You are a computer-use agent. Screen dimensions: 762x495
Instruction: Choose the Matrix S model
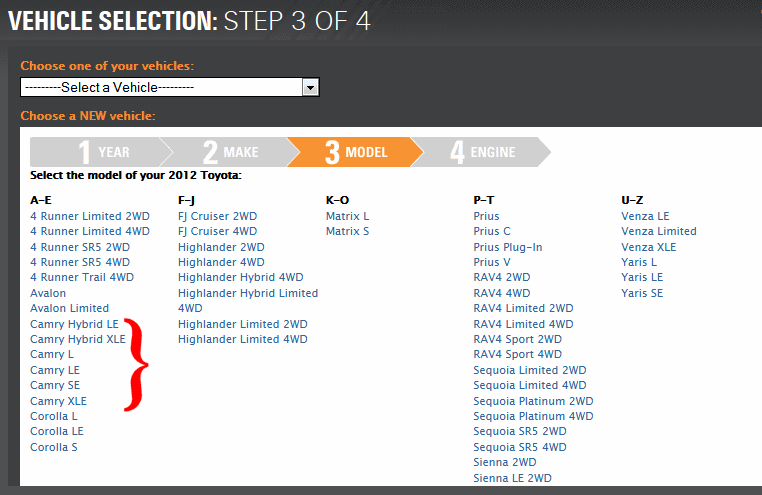347,231
